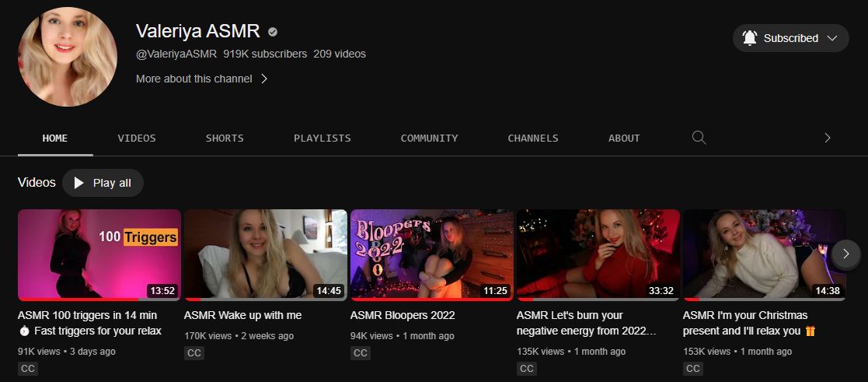Click title Let's burn your negative energy

[x=587, y=323]
